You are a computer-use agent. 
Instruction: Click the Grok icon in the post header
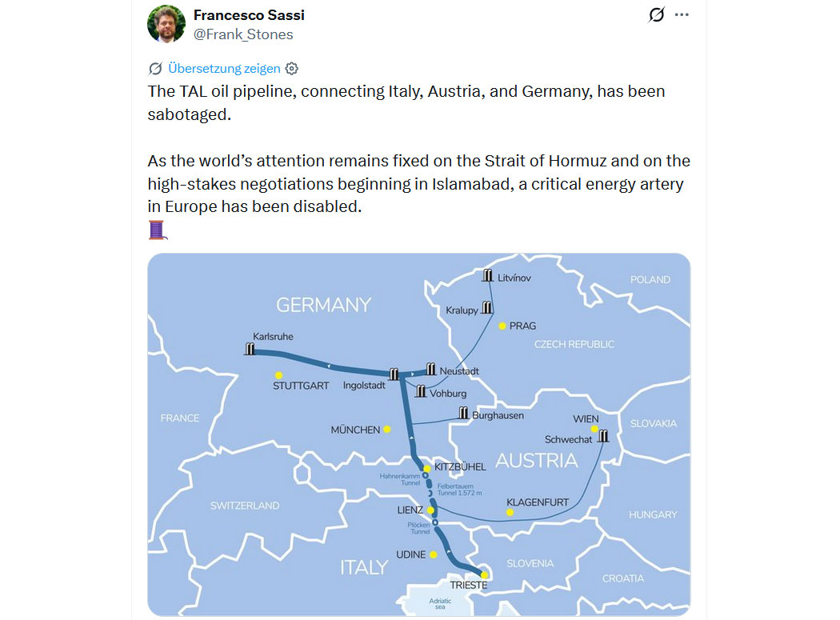click(656, 15)
